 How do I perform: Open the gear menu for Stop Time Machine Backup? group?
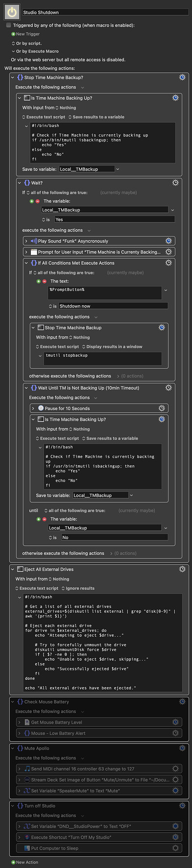tap(182, 77)
